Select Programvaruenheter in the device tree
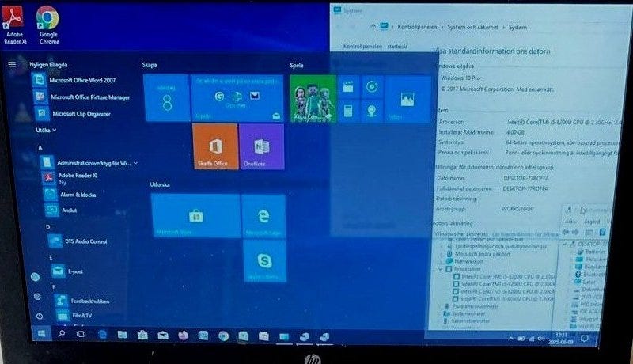The width and height of the screenshot is (633, 364). click(475, 306)
